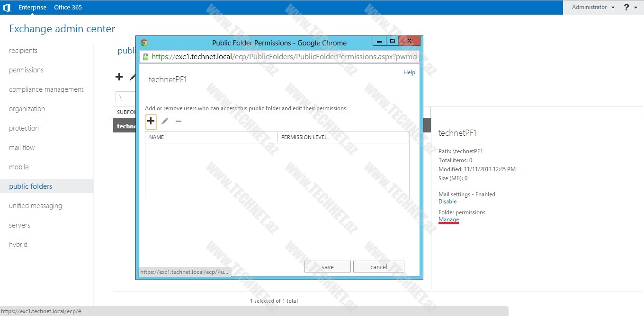Click the add user plus icon in dialog

(x=151, y=121)
